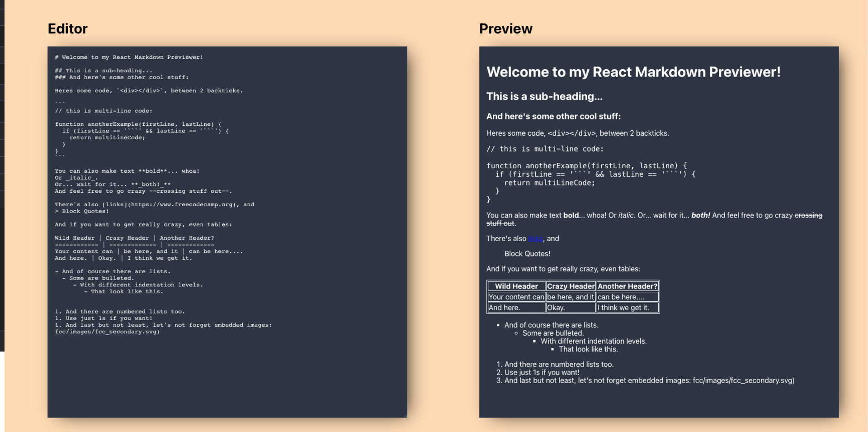
Task: Click editor line with '[links](https://www.freecodecamp.org)'
Action: tap(154, 204)
